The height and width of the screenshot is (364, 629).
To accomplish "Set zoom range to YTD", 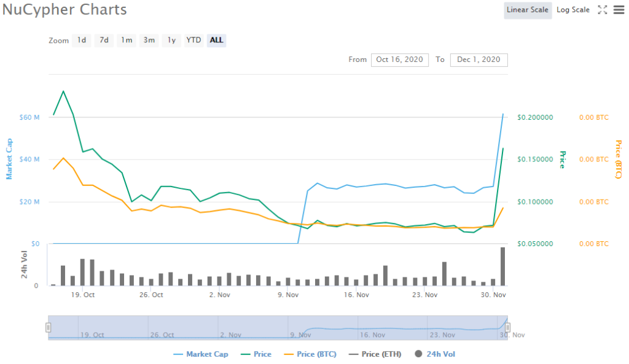I will [193, 40].
